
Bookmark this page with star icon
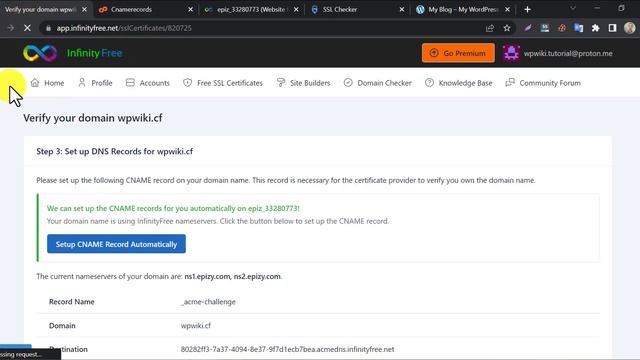[507, 28]
